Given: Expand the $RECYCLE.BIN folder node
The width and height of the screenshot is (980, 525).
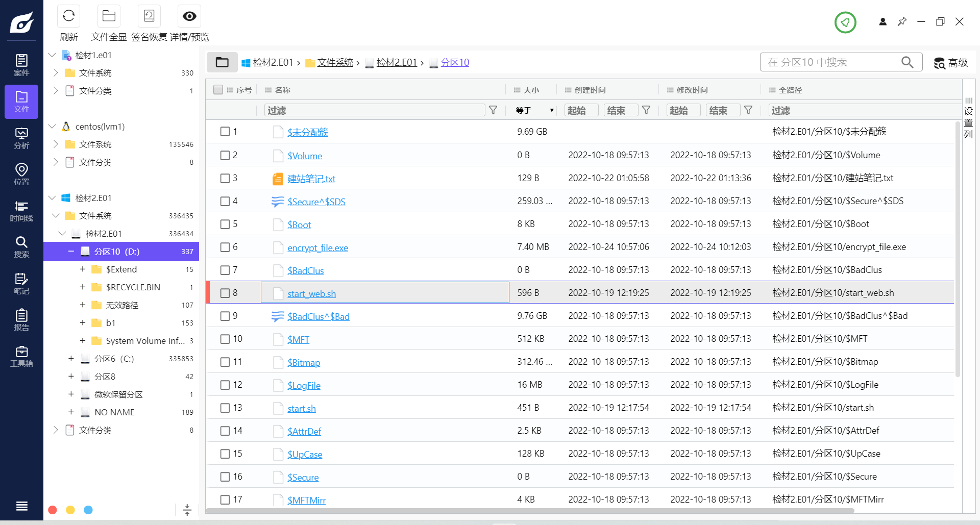Looking at the screenshot, I should coord(83,287).
